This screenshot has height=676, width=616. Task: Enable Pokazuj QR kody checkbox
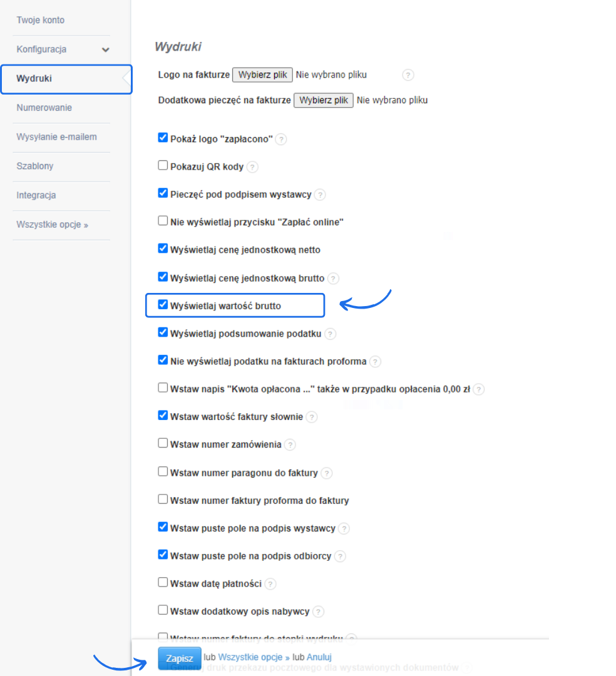point(163,165)
